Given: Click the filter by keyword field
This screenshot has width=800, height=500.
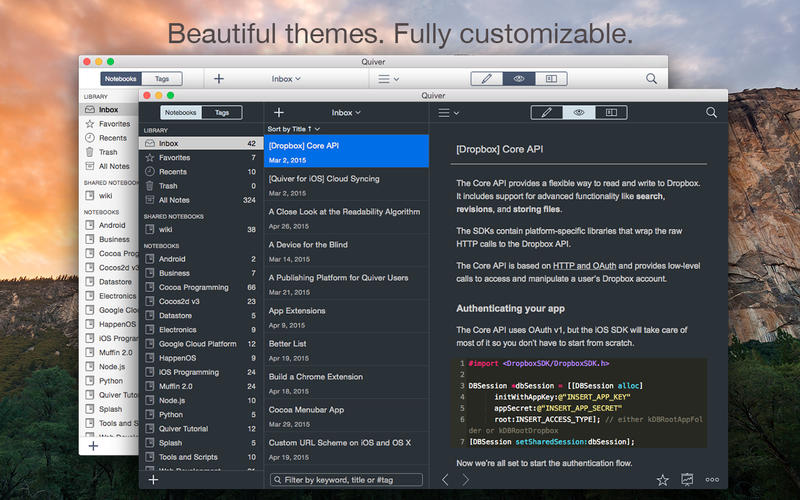Looking at the screenshot, I should click(346, 480).
